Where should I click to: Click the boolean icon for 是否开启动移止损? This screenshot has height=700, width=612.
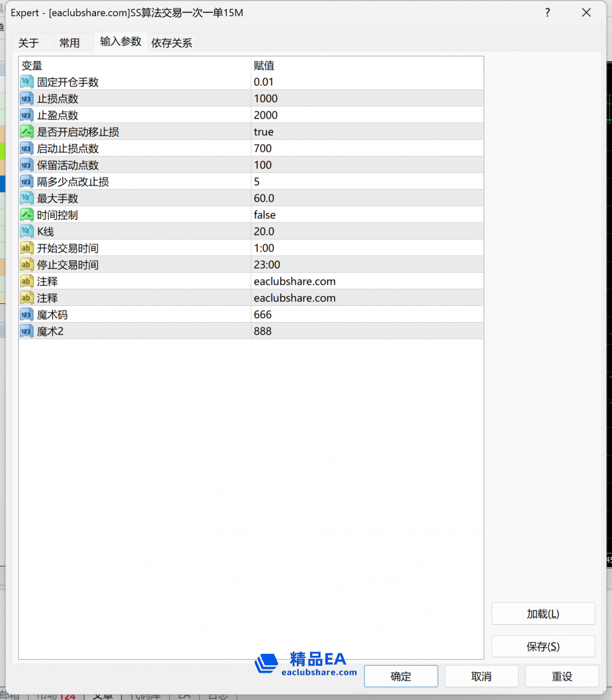pos(27,132)
